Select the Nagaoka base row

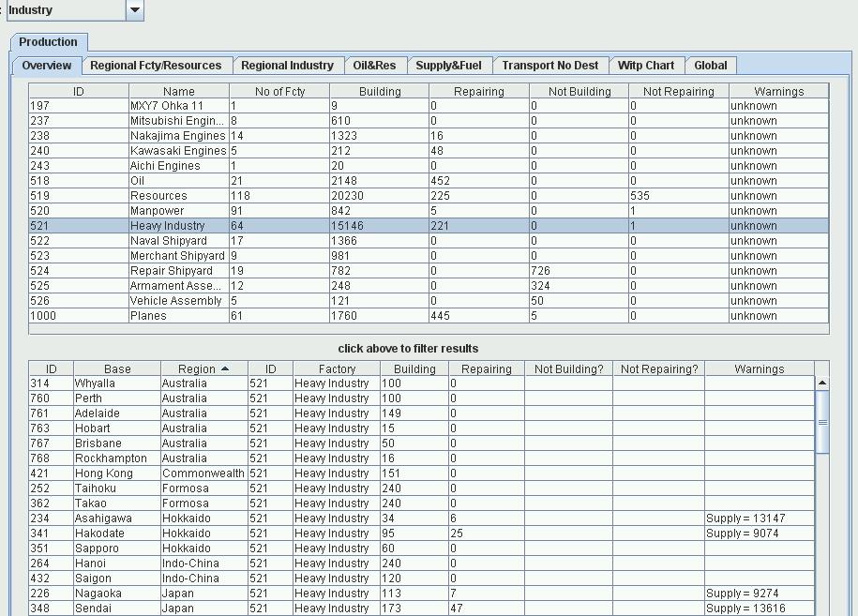(x=421, y=593)
